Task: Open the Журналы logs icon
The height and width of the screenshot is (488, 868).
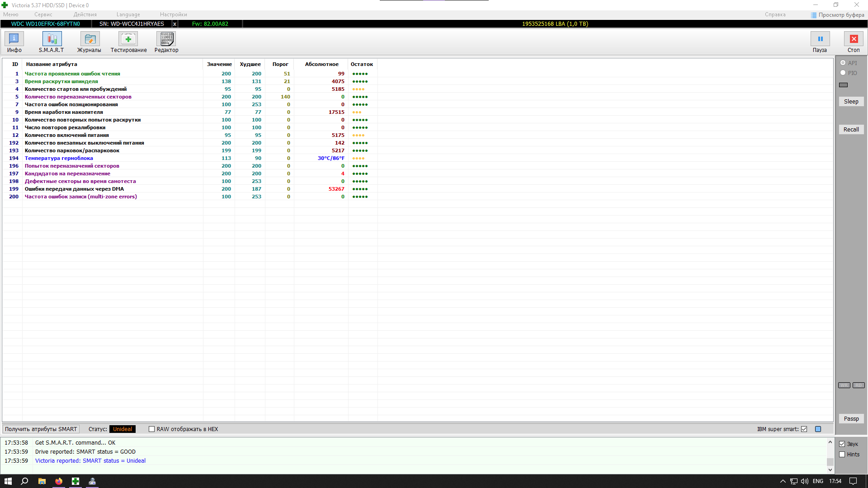Action: [90, 39]
